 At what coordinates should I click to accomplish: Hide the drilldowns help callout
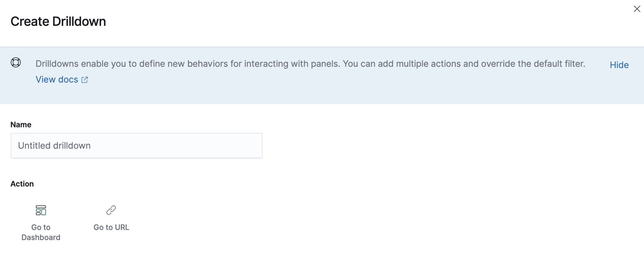click(619, 65)
